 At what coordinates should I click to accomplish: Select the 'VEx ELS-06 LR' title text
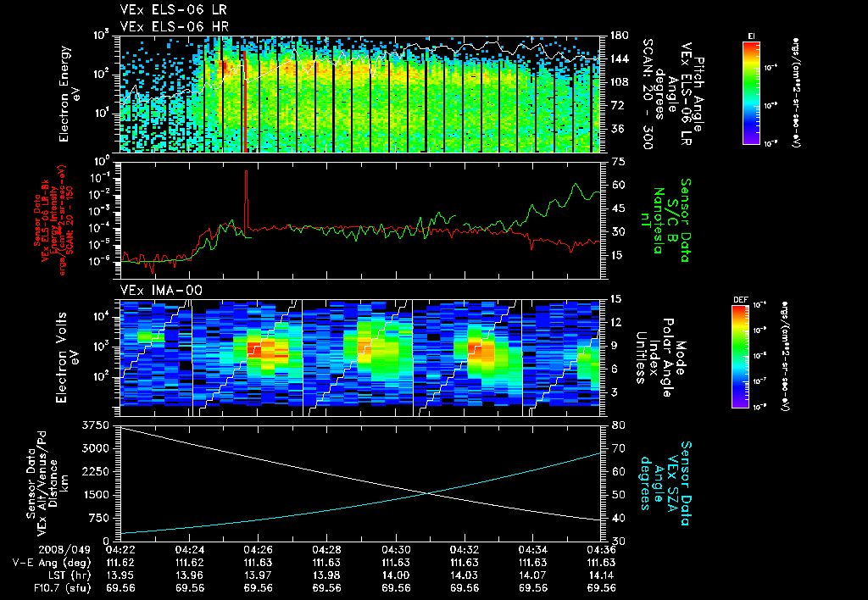coord(173,9)
